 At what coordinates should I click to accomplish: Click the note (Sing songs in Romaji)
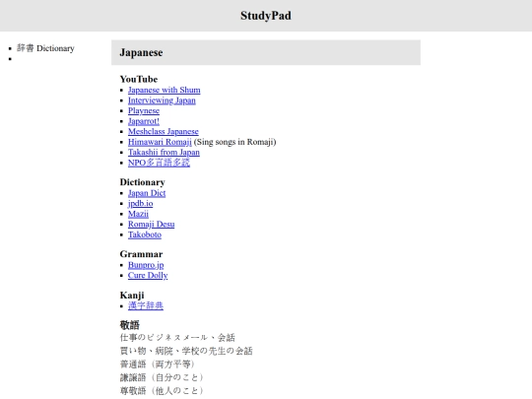234,142
